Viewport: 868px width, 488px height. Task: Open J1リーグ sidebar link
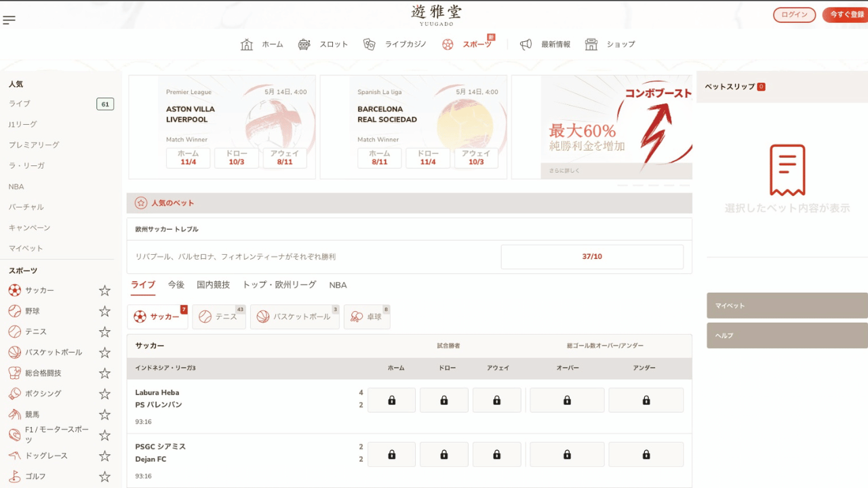(x=23, y=125)
